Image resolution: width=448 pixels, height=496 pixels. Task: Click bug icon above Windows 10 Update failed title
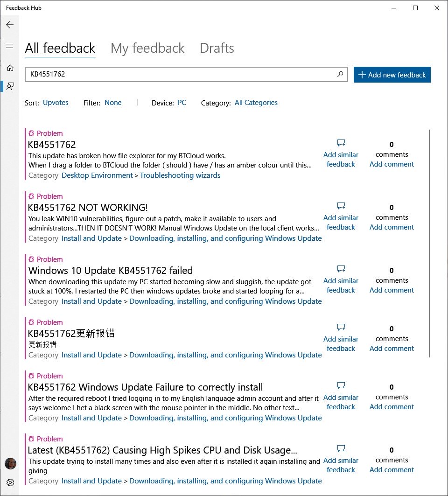31,259
